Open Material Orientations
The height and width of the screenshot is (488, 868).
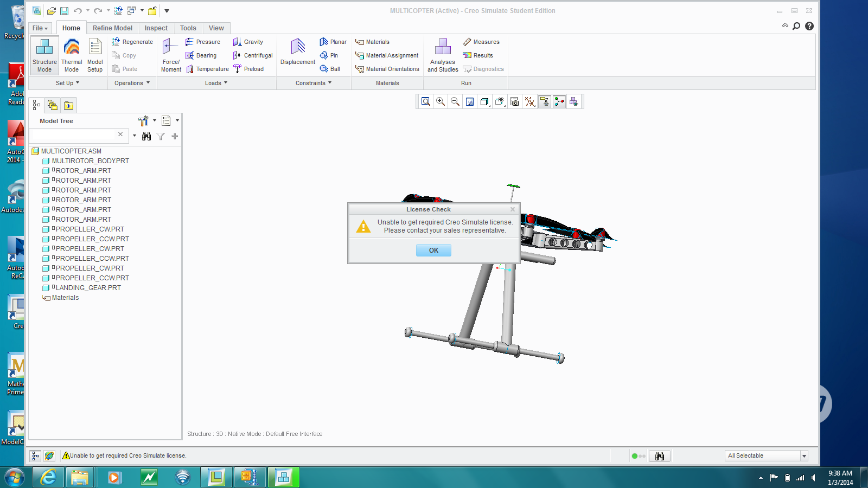(387, 69)
